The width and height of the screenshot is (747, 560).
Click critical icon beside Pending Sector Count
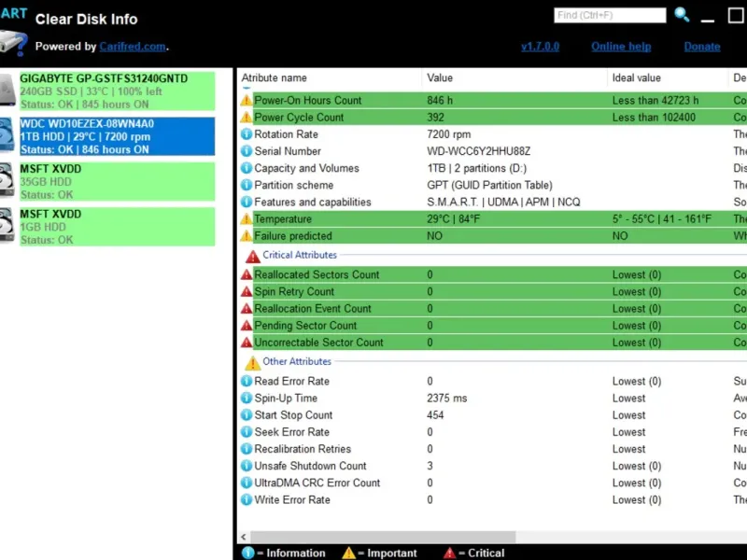tap(247, 326)
